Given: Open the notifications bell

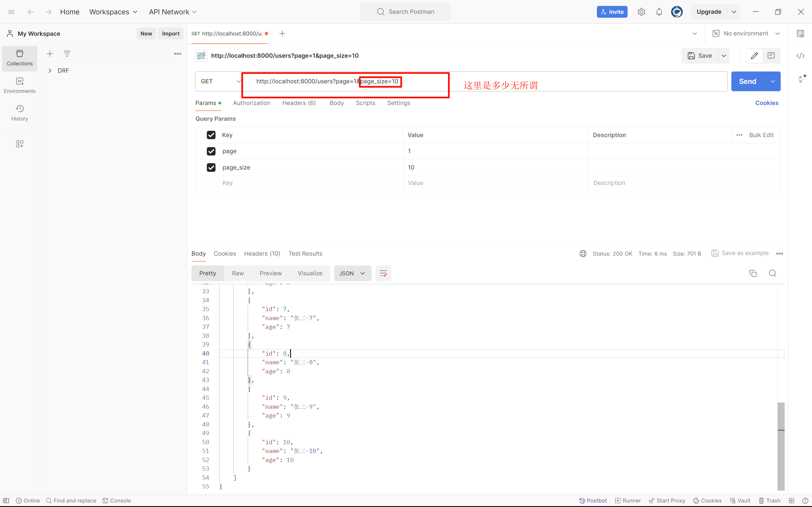Looking at the screenshot, I should pyautogui.click(x=659, y=12).
